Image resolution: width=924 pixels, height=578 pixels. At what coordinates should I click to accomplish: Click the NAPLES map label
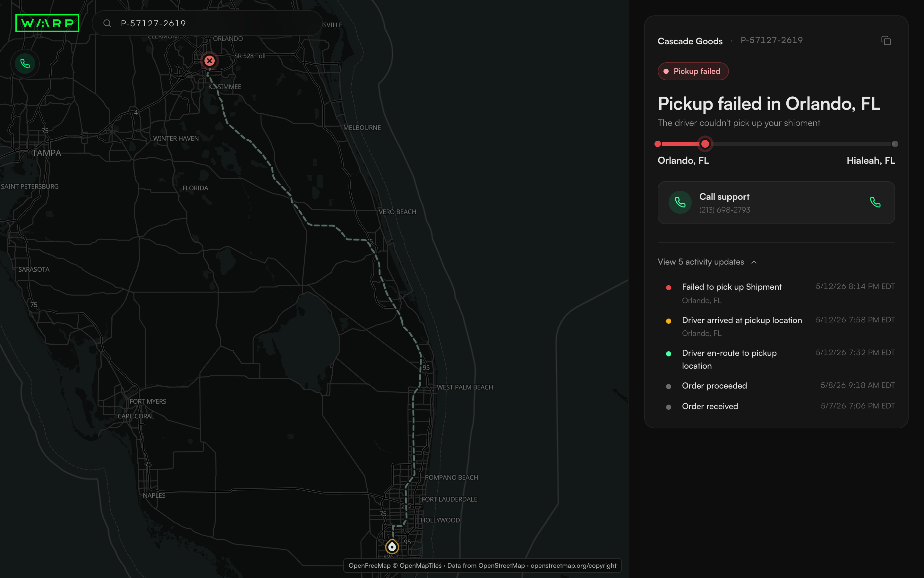click(x=154, y=495)
